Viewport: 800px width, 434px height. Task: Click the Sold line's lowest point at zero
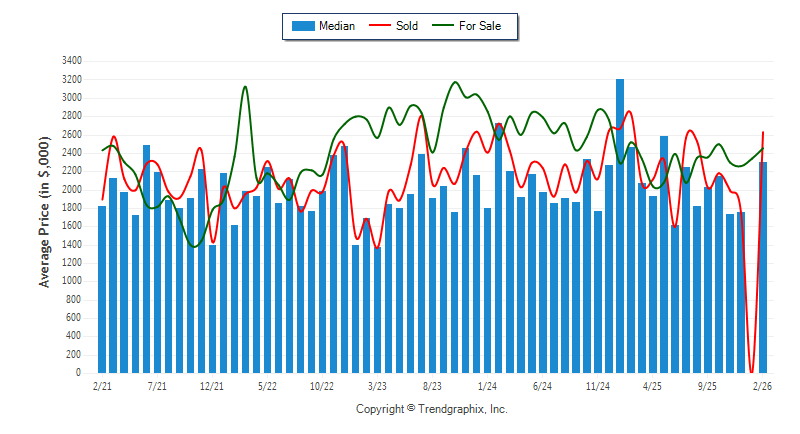click(x=751, y=372)
